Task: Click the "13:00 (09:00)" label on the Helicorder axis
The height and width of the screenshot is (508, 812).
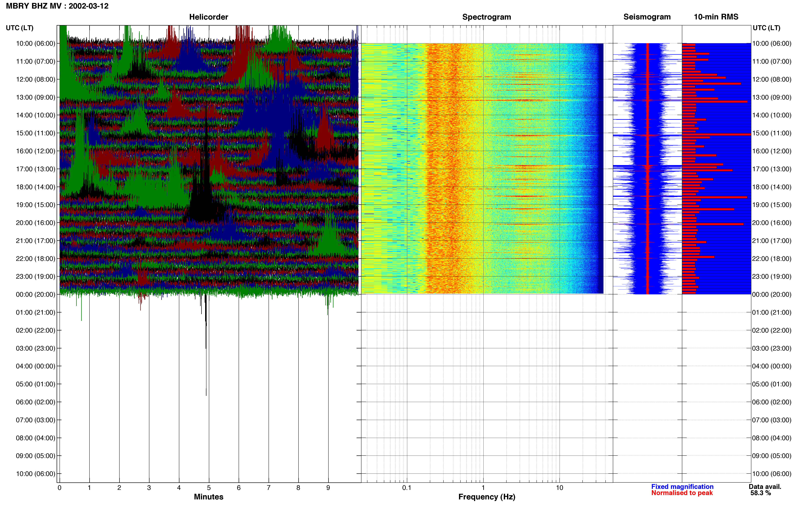Action: [x=36, y=97]
